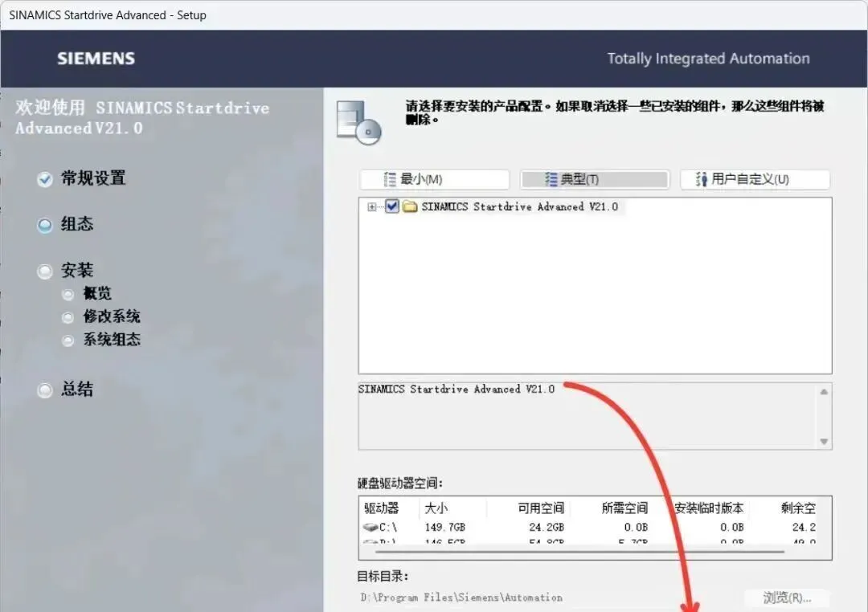Click the folder icon of SINAMICS Startdrive Advanced
Screen dimensions: 868x612
tap(410, 206)
